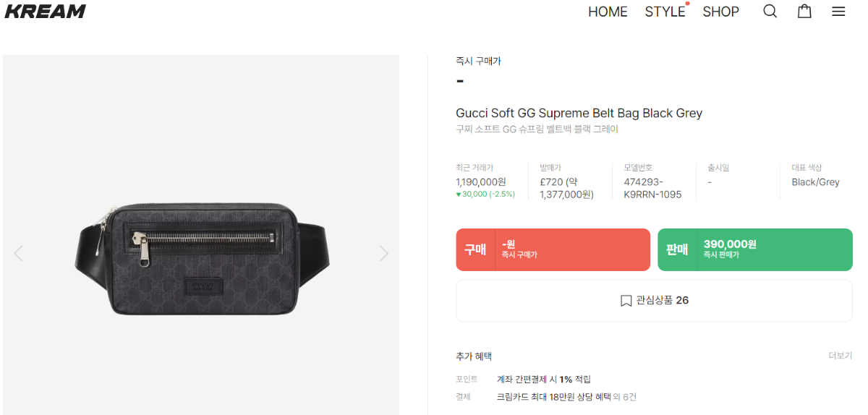Click the 최근 거래가 1,190,000원 price
Viewport: 868px width, 415px height.
tap(480, 182)
